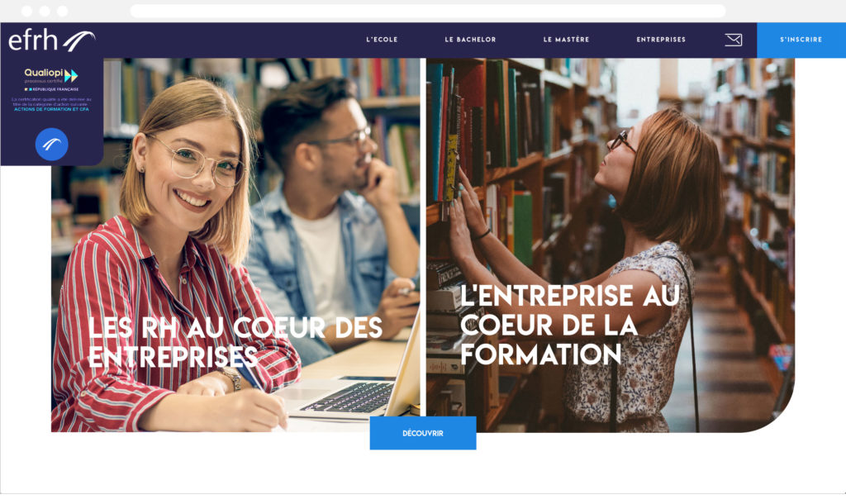
Task: Click the efrh logo text in header
Action: (x=33, y=40)
